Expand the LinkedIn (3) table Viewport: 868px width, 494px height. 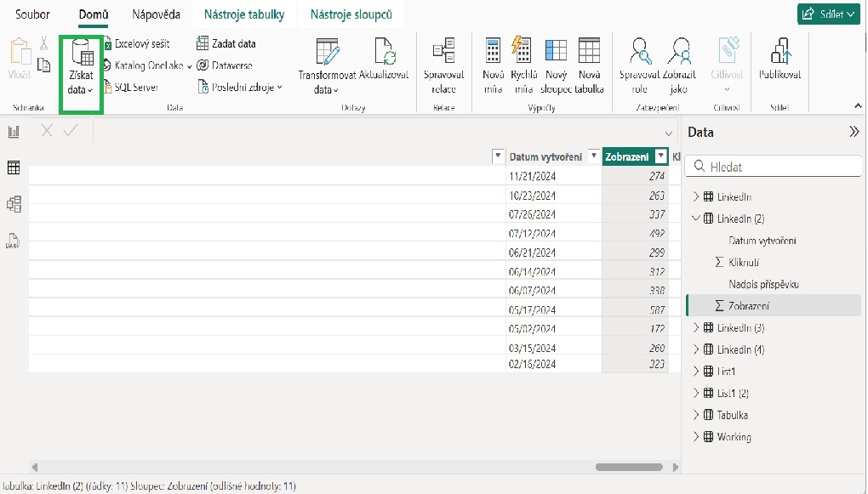coord(696,327)
